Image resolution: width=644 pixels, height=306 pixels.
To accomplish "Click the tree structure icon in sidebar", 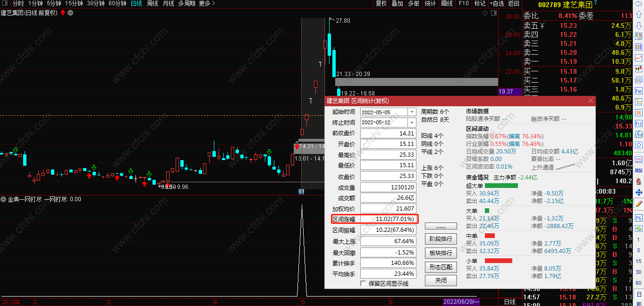I will coord(639,102).
